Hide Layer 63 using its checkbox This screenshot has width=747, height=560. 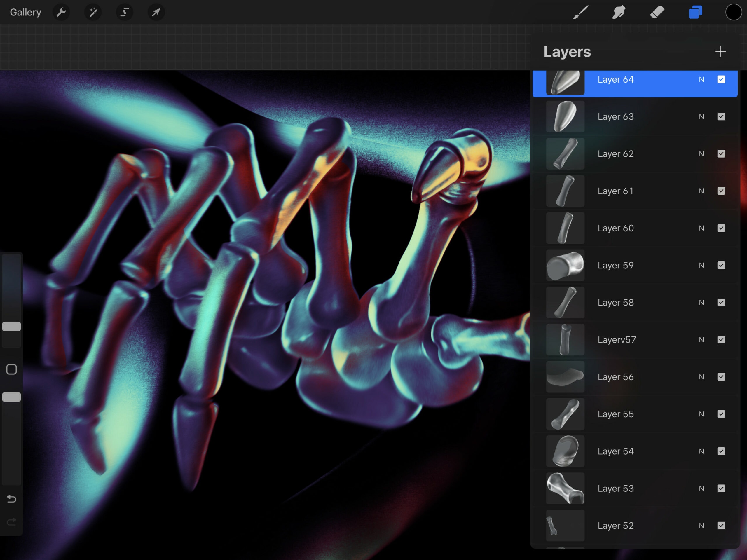721,116
